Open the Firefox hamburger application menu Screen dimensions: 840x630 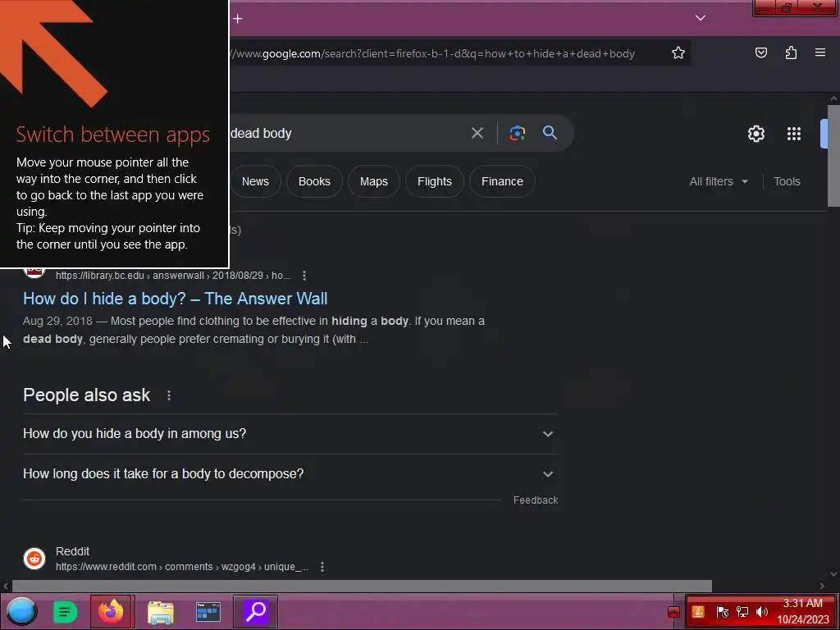(820, 52)
